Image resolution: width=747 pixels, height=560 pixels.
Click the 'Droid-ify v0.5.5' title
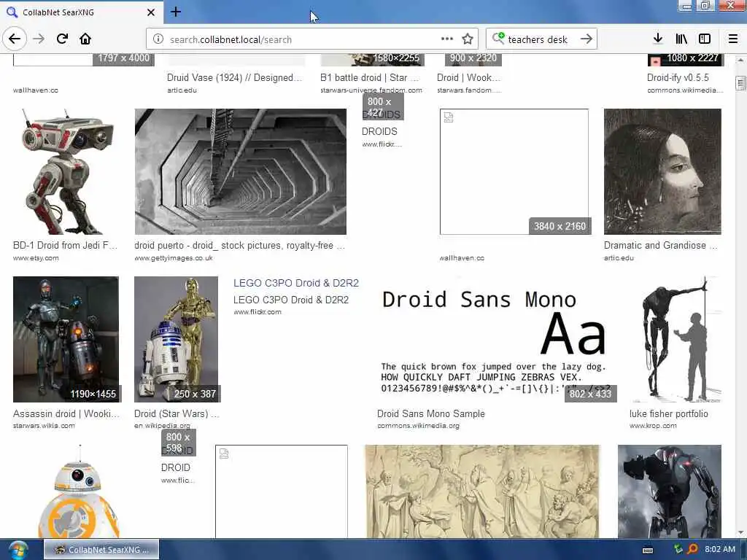pyautogui.click(x=678, y=77)
